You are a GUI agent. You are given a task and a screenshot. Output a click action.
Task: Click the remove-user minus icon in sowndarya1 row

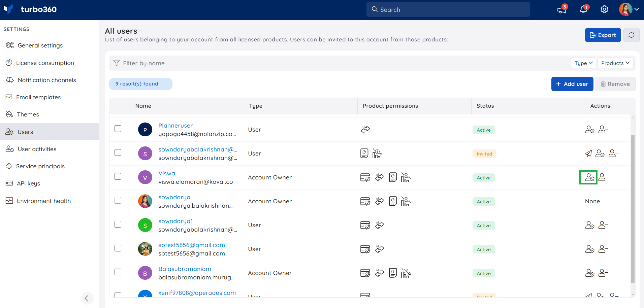603,225
